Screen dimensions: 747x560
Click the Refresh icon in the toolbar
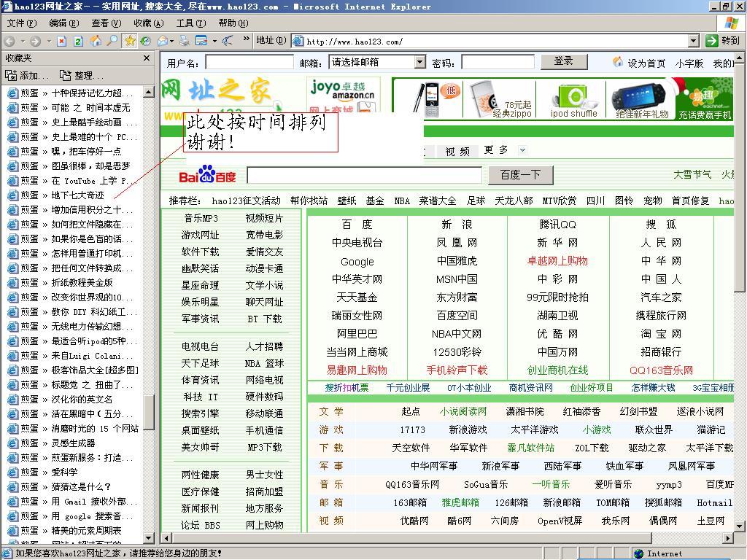pos(78,41)
